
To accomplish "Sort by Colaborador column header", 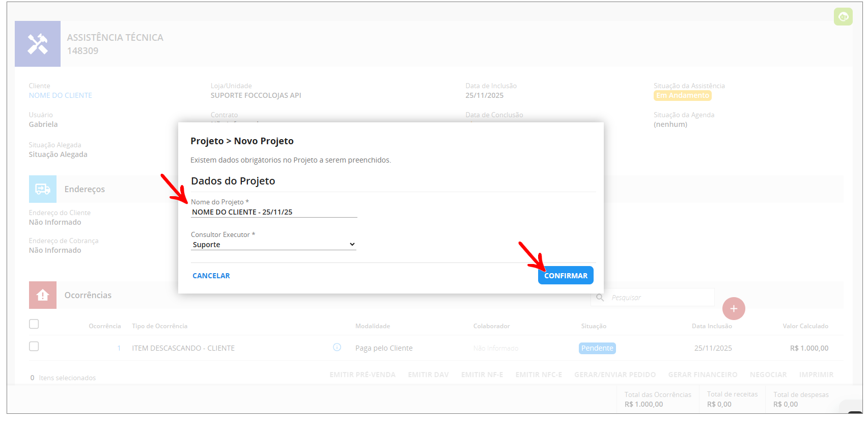I will coord(491,326).
